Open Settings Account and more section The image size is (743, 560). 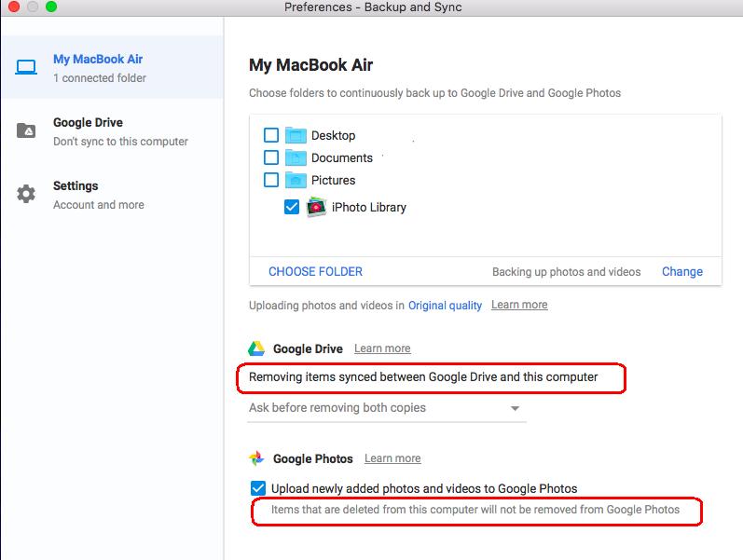coord(112,194)
